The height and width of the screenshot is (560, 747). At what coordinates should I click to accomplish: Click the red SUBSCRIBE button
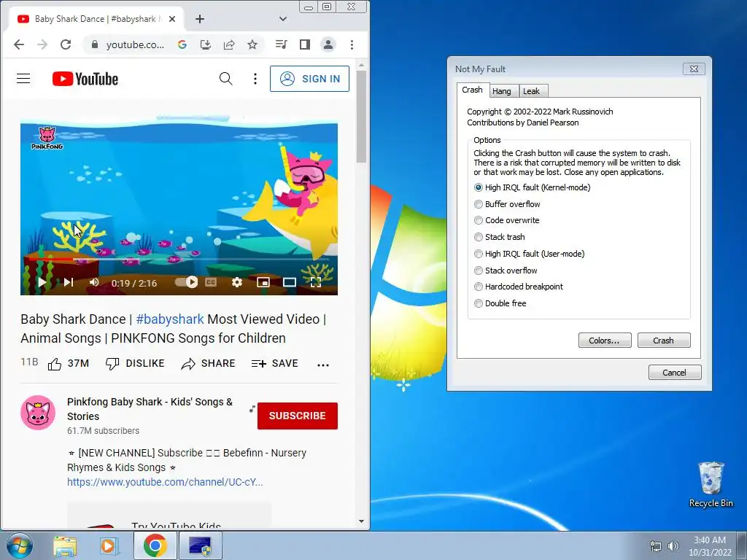pyautogui.click(x=298, y=416)
